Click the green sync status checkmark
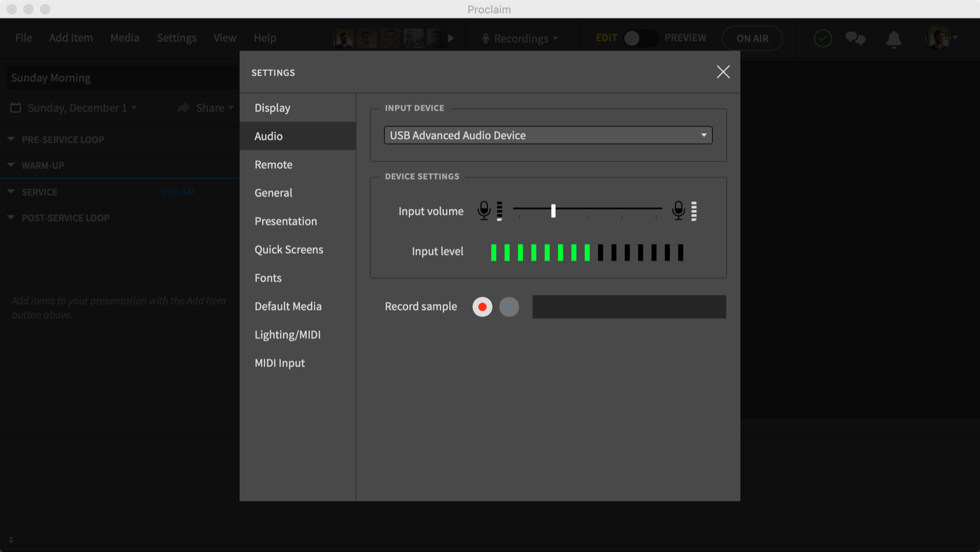 click(x=823, y=39)
